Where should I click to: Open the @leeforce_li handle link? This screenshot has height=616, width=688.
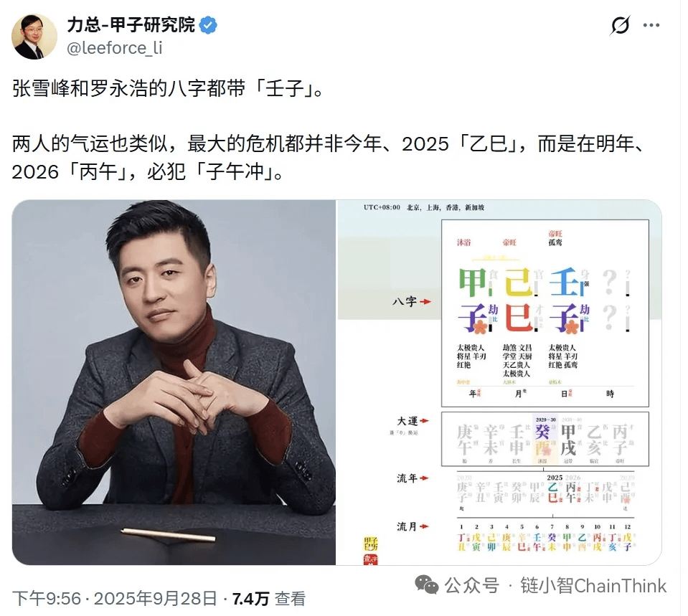[115, 48]
